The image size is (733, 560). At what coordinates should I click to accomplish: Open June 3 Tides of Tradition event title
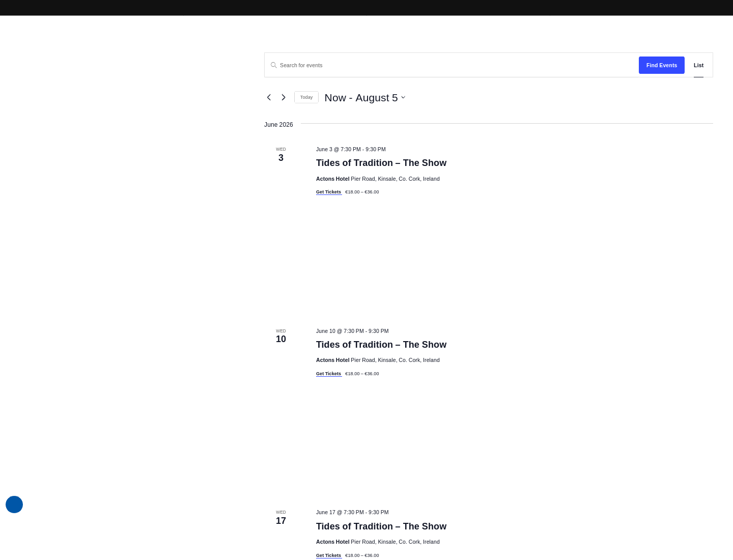[x=381, y=163]
